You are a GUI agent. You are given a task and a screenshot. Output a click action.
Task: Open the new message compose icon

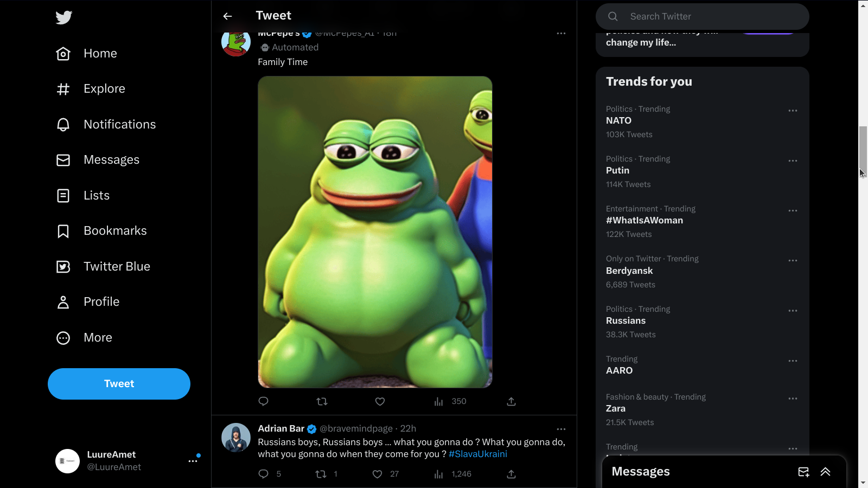click(x=803, y=472)
